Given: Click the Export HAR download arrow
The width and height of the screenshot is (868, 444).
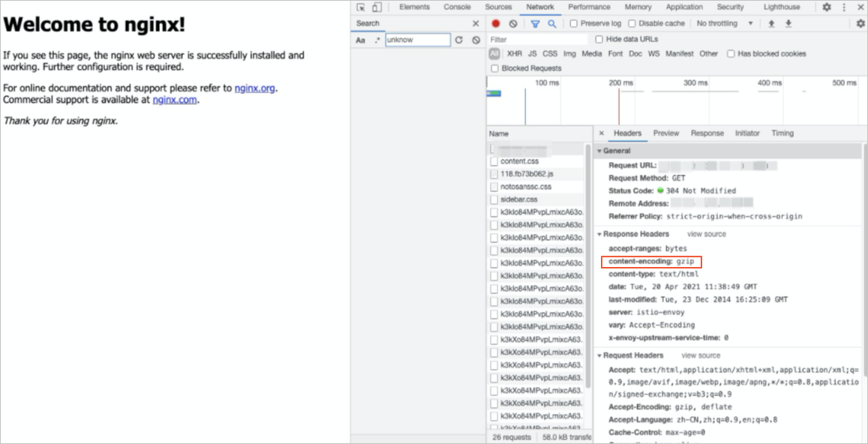Looking at the screenshot, I should [788, 23].
